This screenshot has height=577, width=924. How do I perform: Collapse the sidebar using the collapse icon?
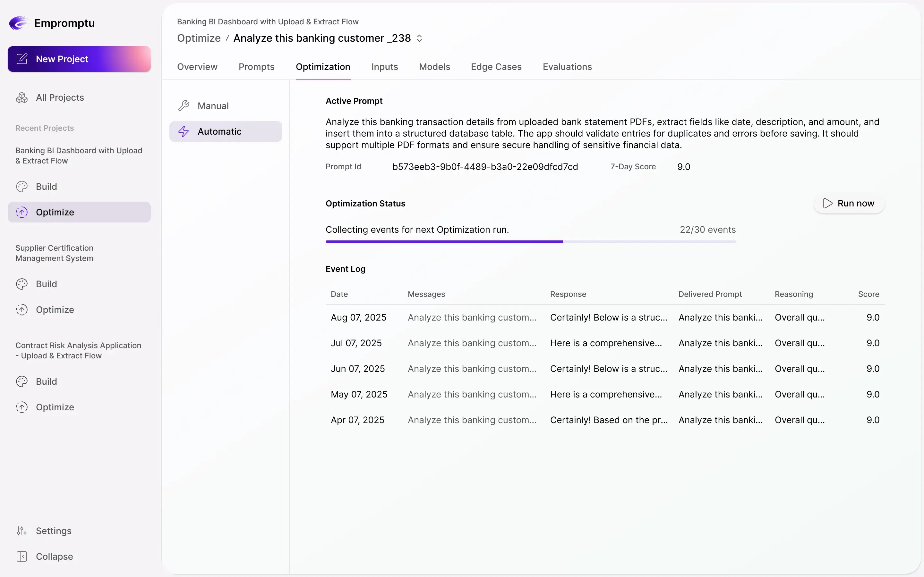[22, 556]
